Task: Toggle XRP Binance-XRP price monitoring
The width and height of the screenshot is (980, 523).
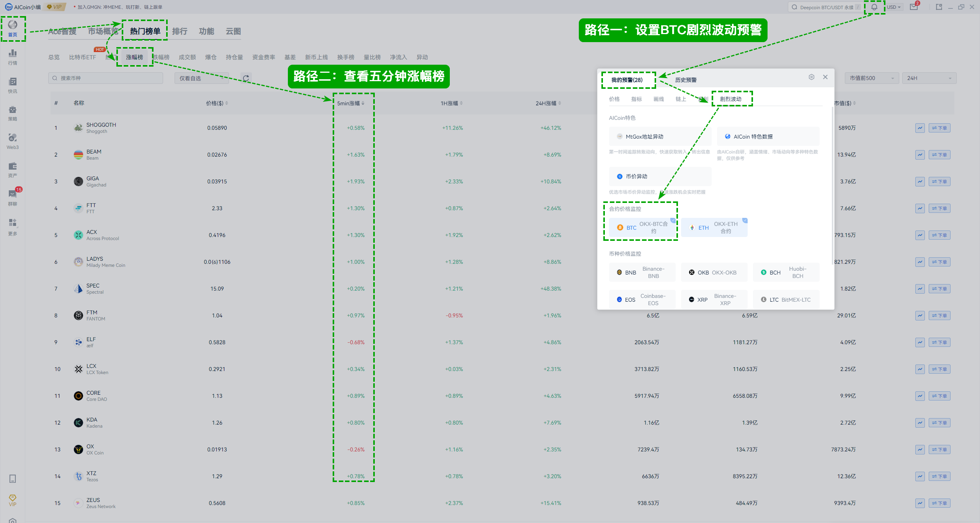Action: point(714,299)
